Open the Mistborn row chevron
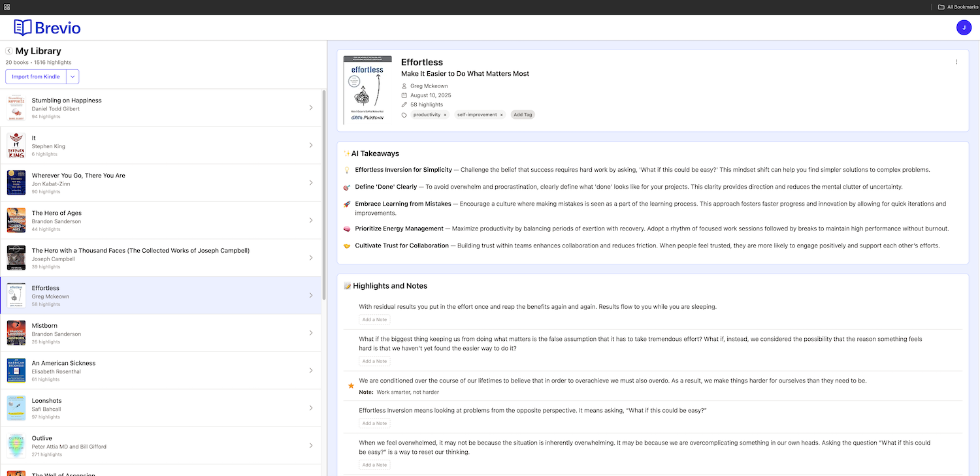Screen dimensions: 980x476 311,333
